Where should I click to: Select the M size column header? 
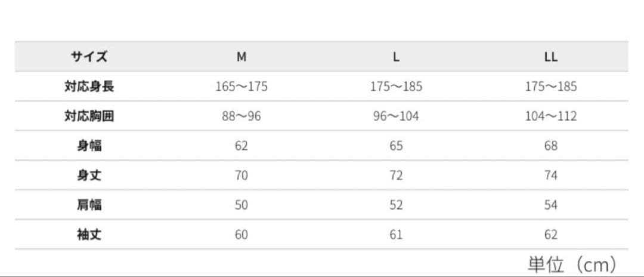point(241,57)
